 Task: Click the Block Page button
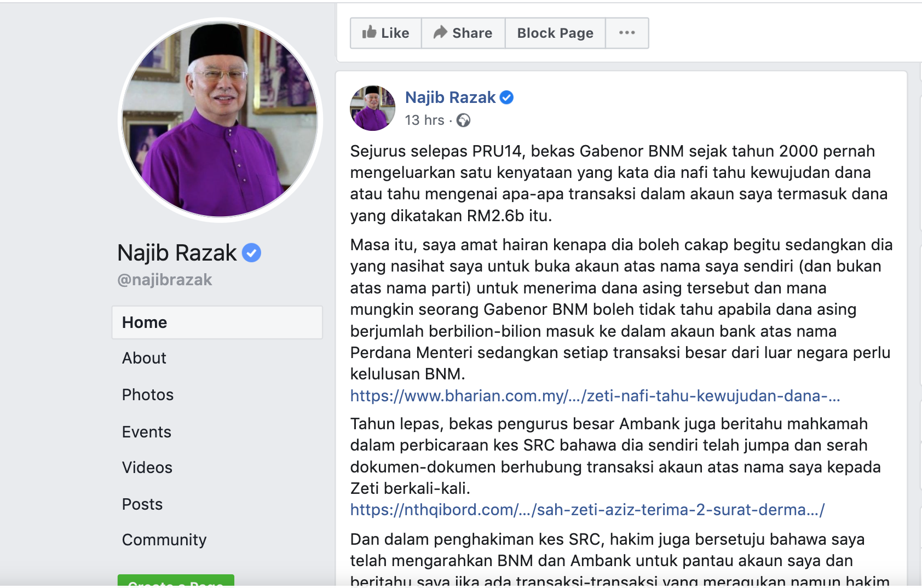pyautogui.click(x=555, y=33)
